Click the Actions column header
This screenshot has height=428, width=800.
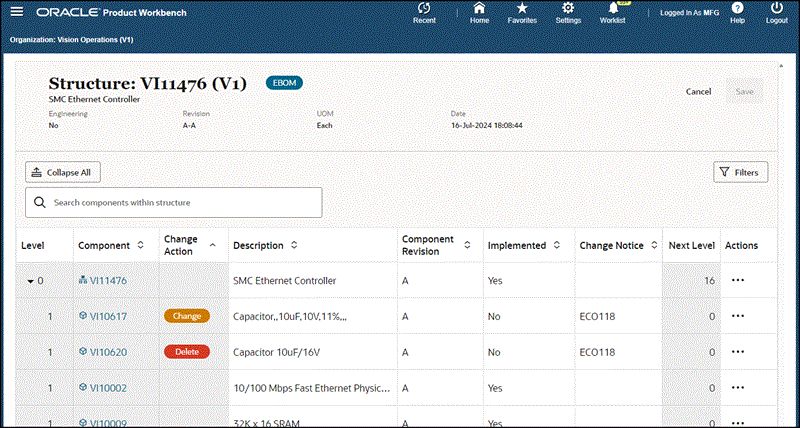click(x=741, y=245)
